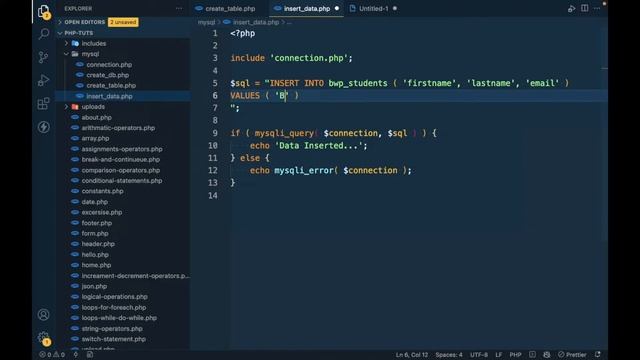Click the errors and warnings status indicator

tap(52, 354)
